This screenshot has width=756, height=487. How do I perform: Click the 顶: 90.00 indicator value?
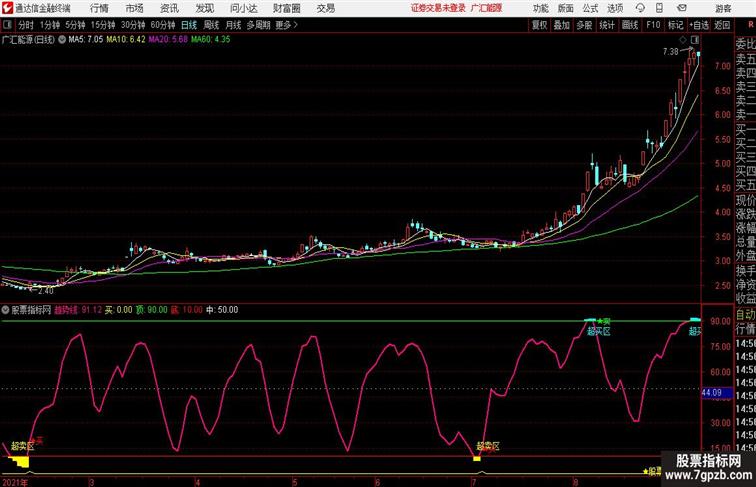tap(151, 310)
